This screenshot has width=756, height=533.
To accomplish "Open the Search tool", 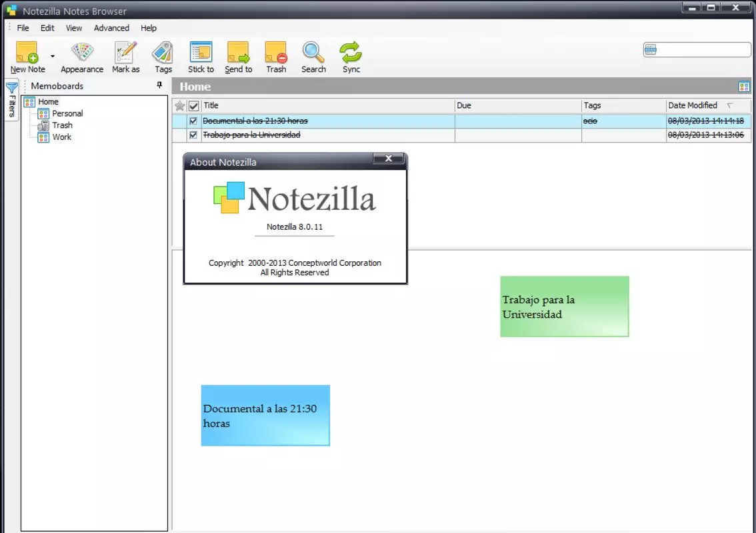I will pos(313,57).
